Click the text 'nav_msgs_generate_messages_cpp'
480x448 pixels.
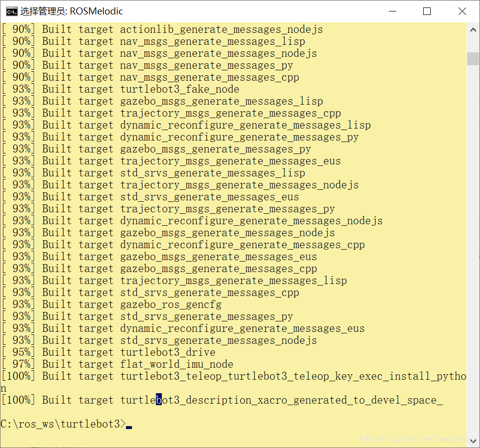(x=210, y=78)
